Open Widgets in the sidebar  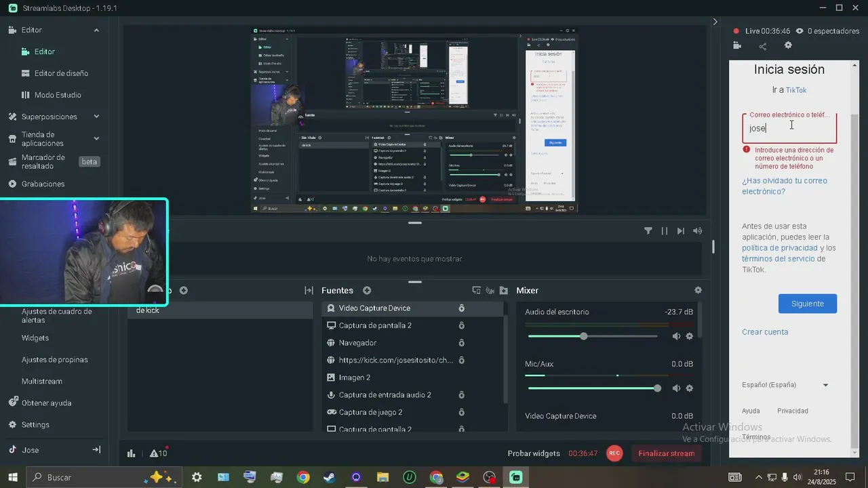pos(35,338)
